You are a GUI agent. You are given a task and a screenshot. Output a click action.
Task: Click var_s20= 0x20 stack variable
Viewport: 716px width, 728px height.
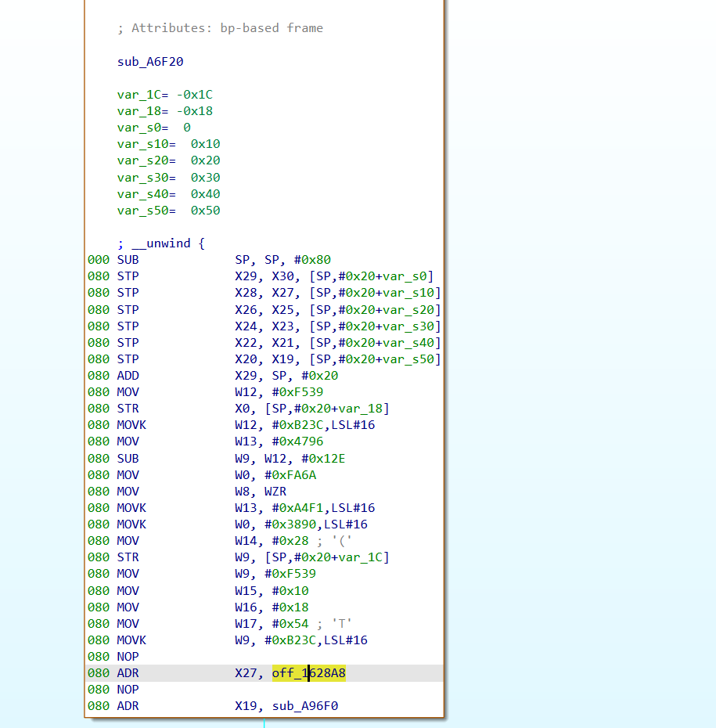(x=168, y=160)
